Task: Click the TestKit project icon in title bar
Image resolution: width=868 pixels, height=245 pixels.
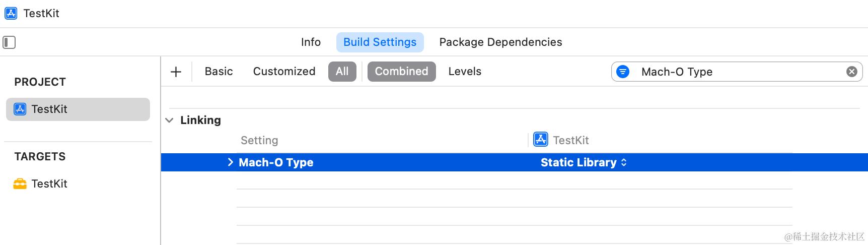Action: pos(11,13)
